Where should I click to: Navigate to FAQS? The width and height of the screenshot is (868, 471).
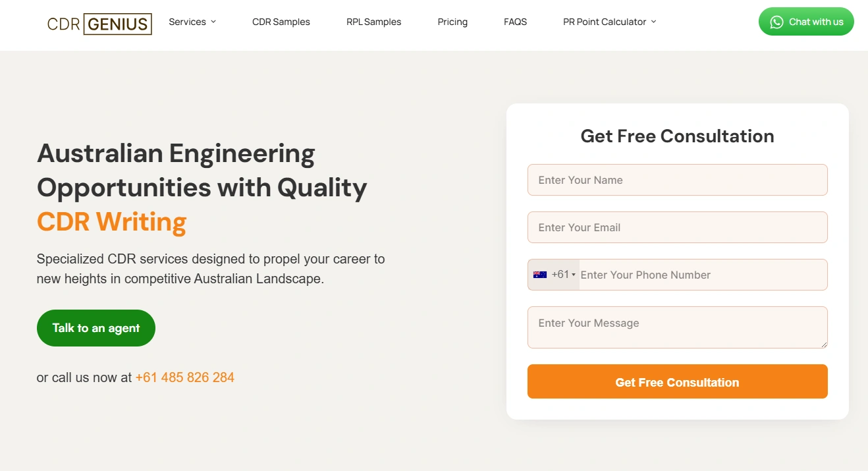click(516, 22)
